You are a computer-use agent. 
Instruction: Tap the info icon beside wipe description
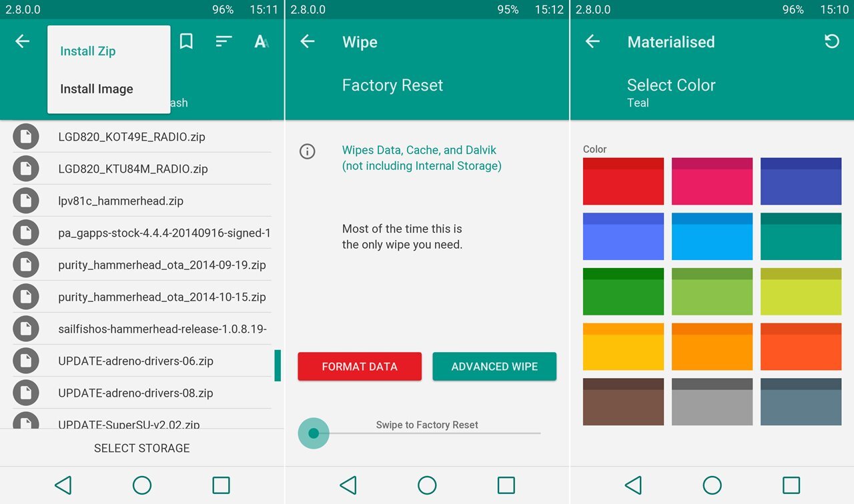[x=307, y=151]
